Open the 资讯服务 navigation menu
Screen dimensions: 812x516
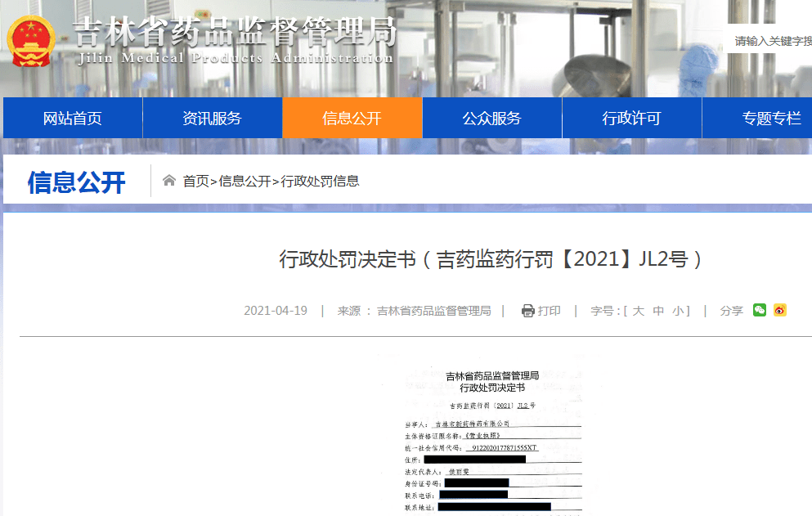(x=212, y=119)
